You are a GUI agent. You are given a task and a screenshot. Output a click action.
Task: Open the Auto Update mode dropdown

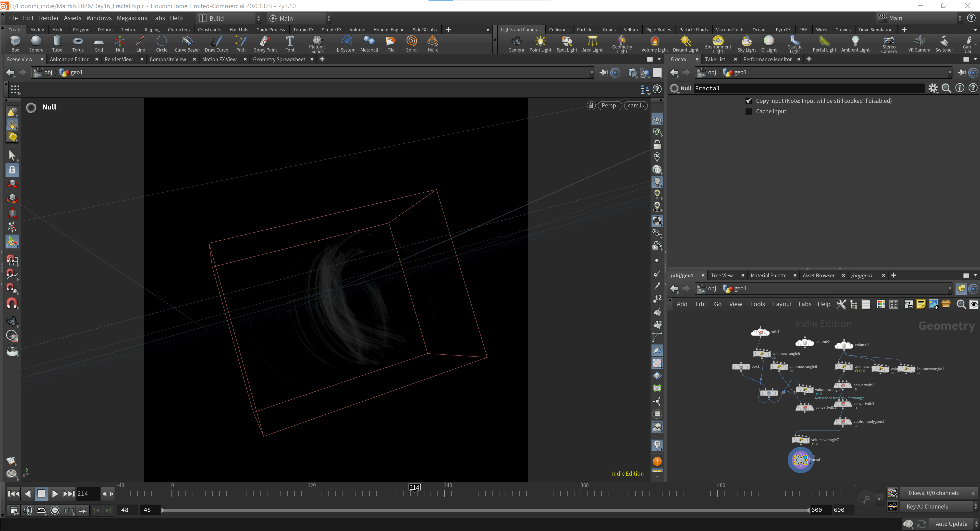pyautogui.click(x=953, y=524)
